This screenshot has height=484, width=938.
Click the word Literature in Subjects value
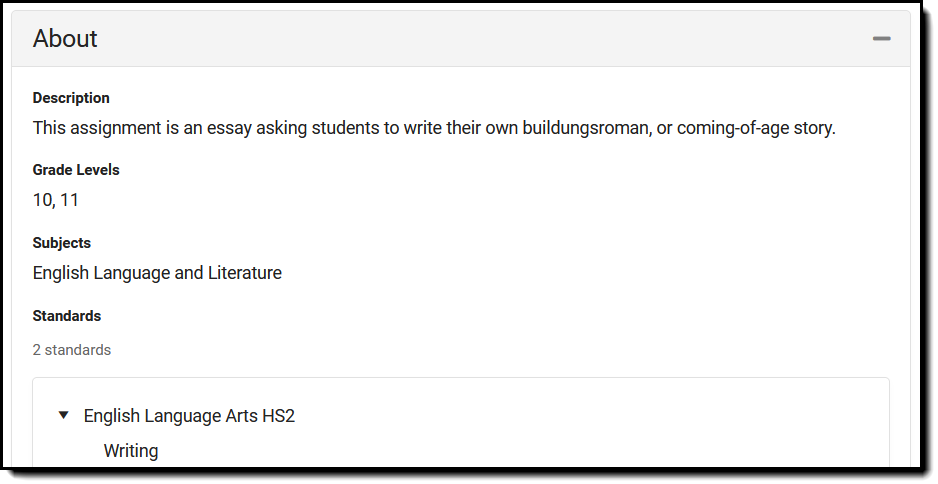(x=245, y=273)
